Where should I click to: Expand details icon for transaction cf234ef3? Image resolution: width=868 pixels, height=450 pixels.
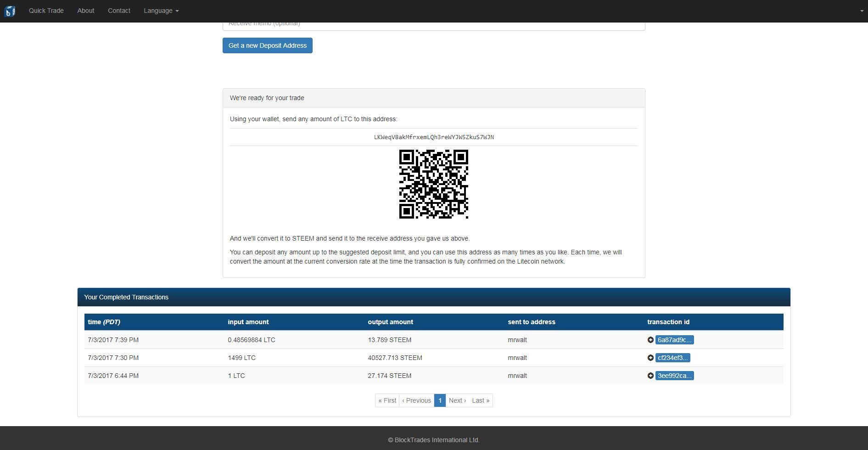click(x=650, y=358)
